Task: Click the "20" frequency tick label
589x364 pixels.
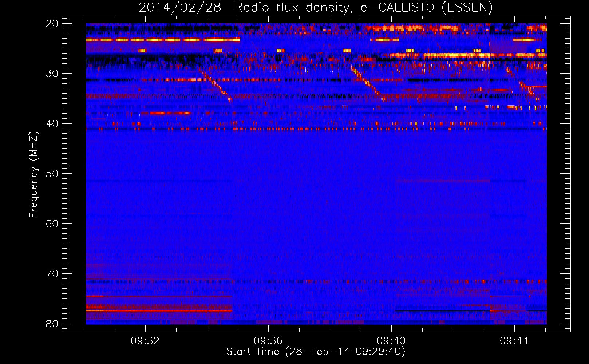Action: click(52, 24)
